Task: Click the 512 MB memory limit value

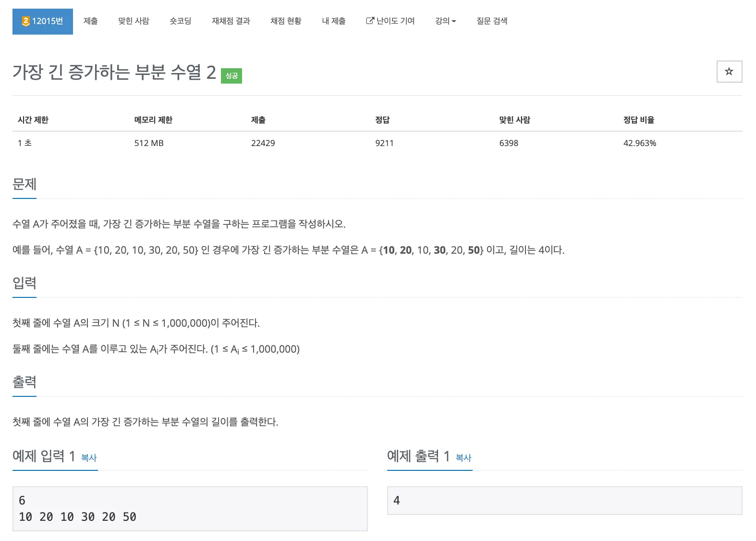Action: tap(149, 143)
